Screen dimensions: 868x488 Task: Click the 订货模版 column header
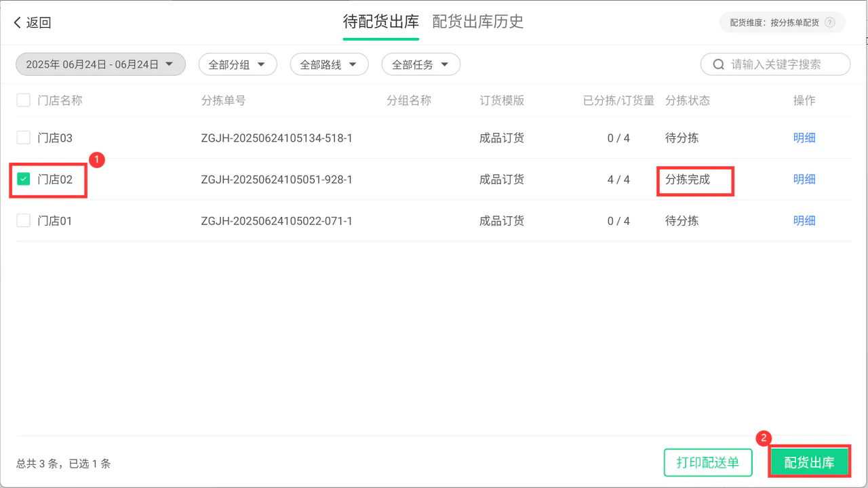502,100
